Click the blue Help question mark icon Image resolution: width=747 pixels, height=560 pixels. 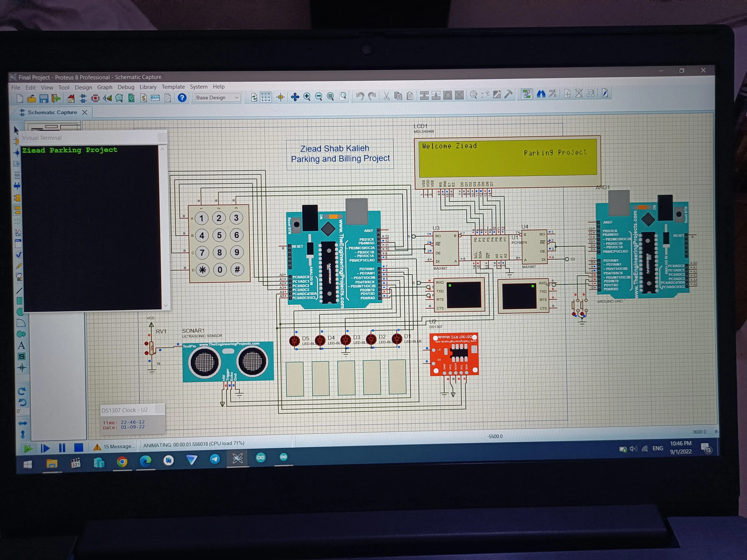tap(182, 98)
